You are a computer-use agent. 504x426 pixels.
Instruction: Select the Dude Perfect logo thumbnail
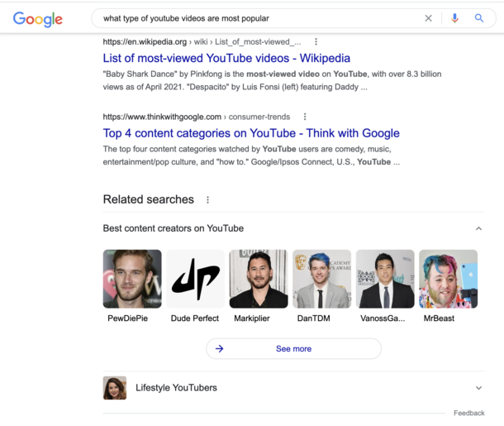coord(195,279)
